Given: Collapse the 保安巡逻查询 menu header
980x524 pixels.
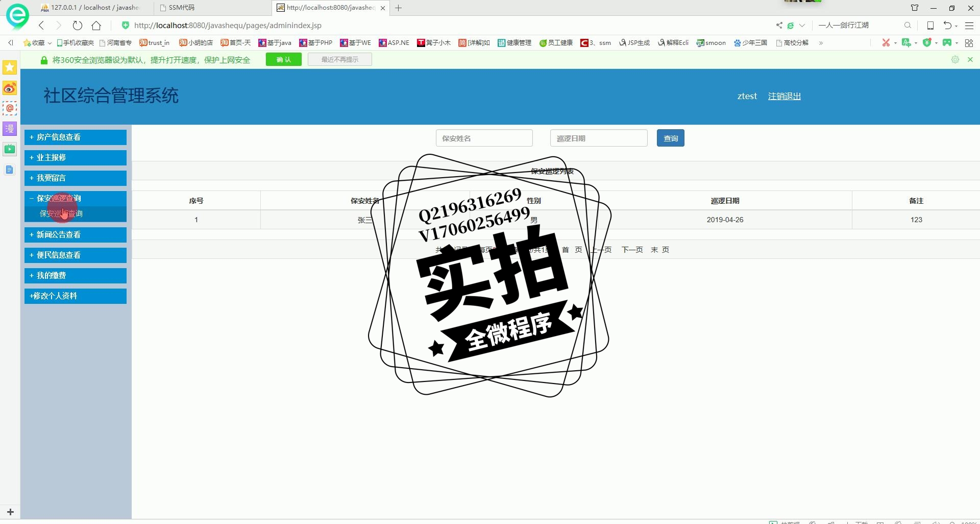Looking at the screenshot, I should [x=76, y=199].
